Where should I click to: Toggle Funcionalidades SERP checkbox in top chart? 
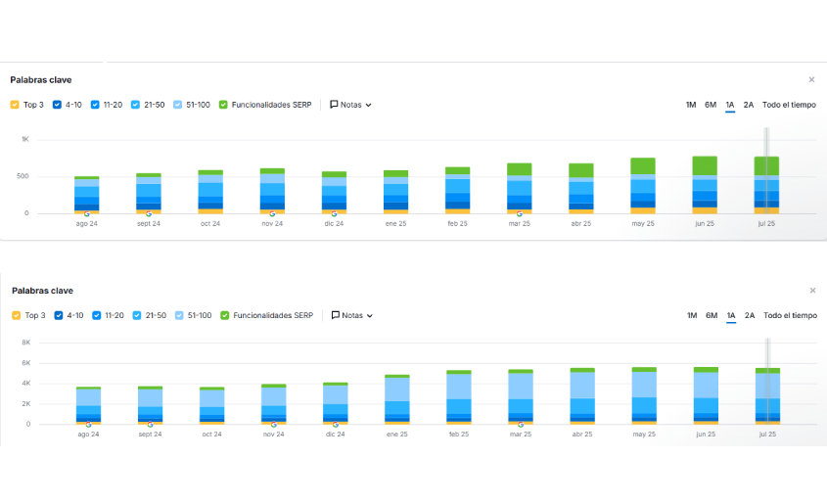tap(224, 105)
